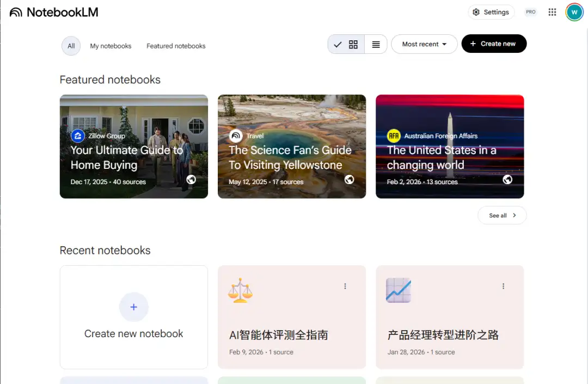588x384 pixels.
Task: Click 'Feb 9, 2026 · 1 source' text
Action: 261,352
